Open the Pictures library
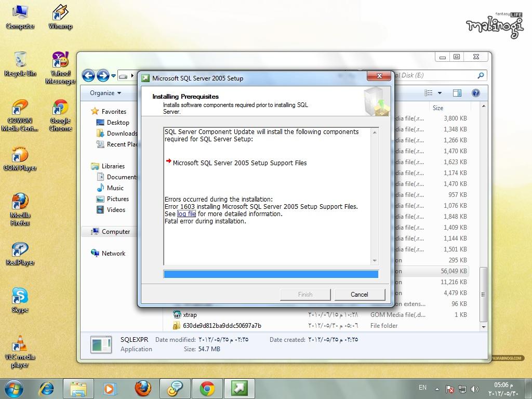 tap(113, 199)
